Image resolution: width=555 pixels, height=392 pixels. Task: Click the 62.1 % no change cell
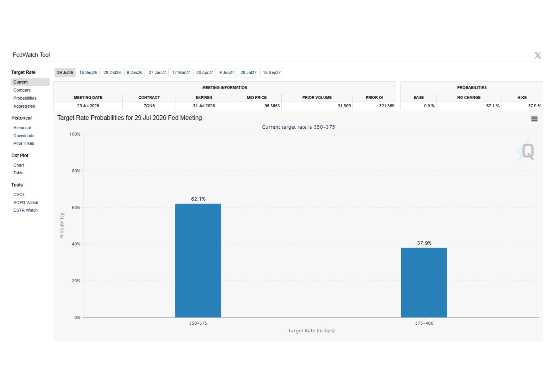click(469, 106)
